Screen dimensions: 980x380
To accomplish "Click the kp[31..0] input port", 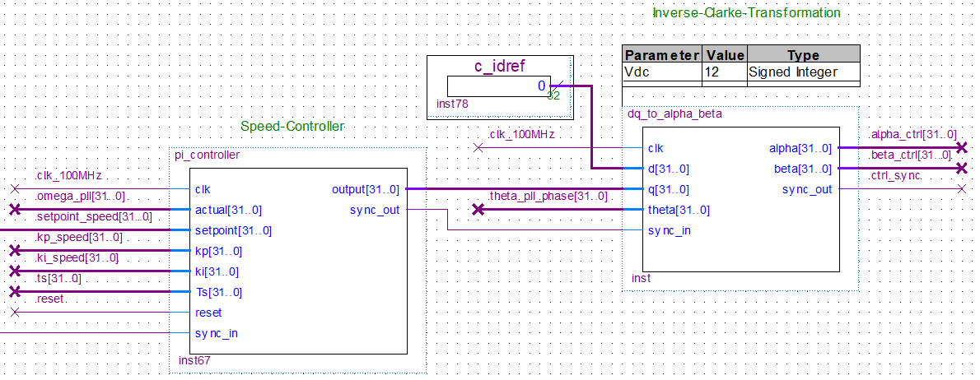I will coord(218,251).
